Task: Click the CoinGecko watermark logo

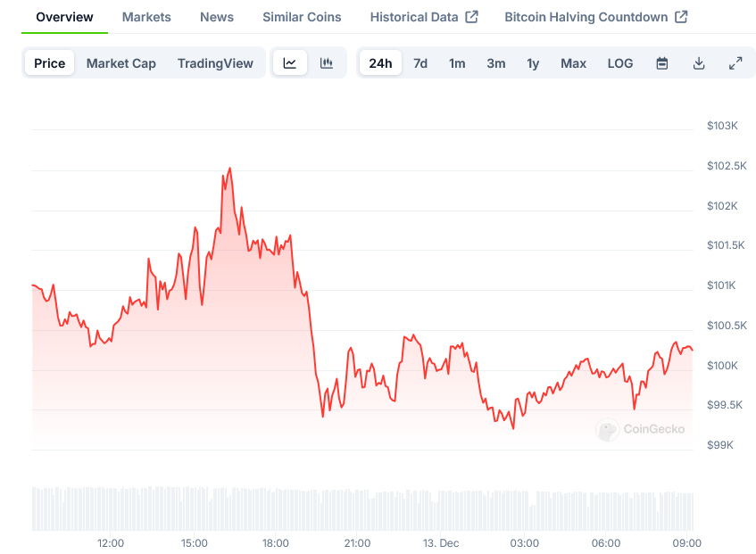Action: click(x=608, y=430)
